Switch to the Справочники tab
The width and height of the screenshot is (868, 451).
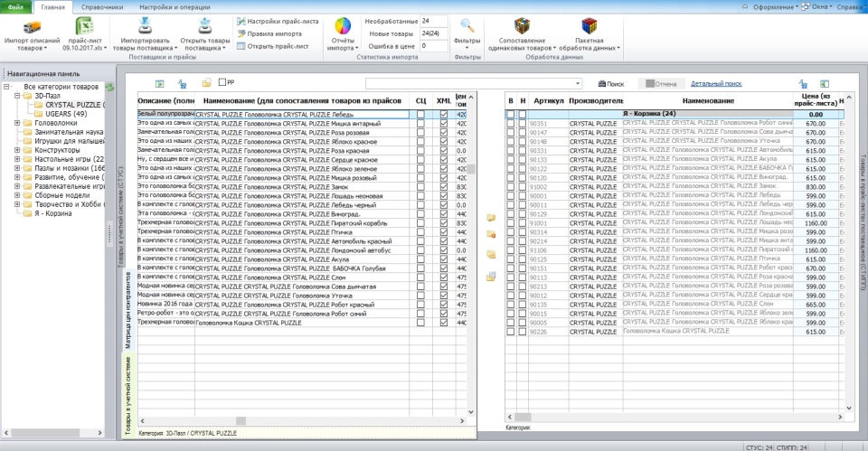[x=102, y=7]
